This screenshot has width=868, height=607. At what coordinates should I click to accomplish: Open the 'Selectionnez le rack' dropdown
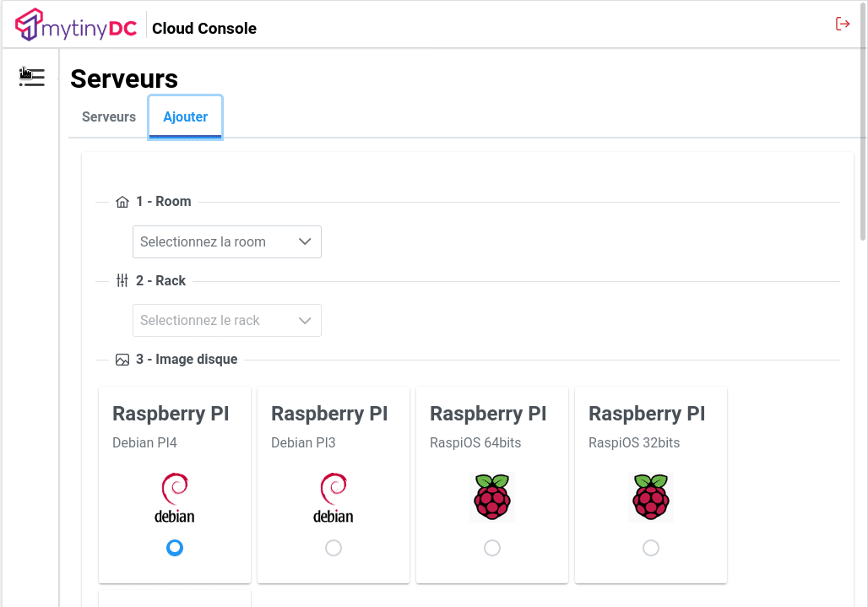coord(227,320)
